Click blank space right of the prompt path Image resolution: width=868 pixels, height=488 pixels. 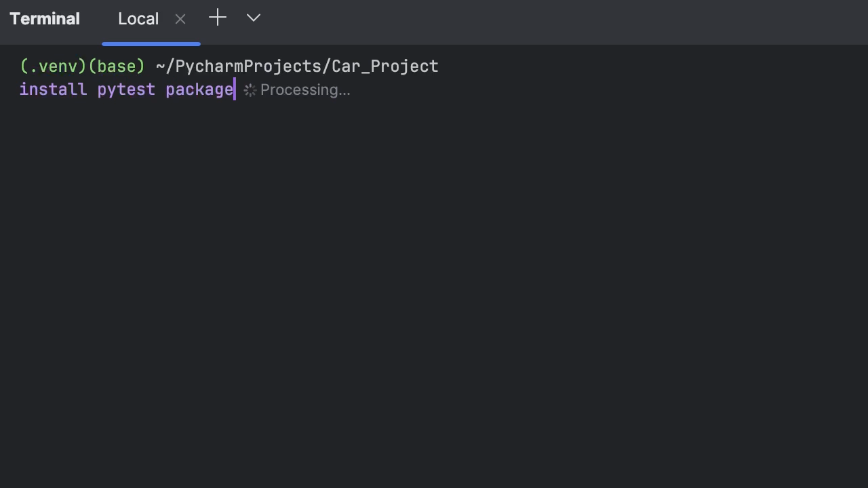610,66
